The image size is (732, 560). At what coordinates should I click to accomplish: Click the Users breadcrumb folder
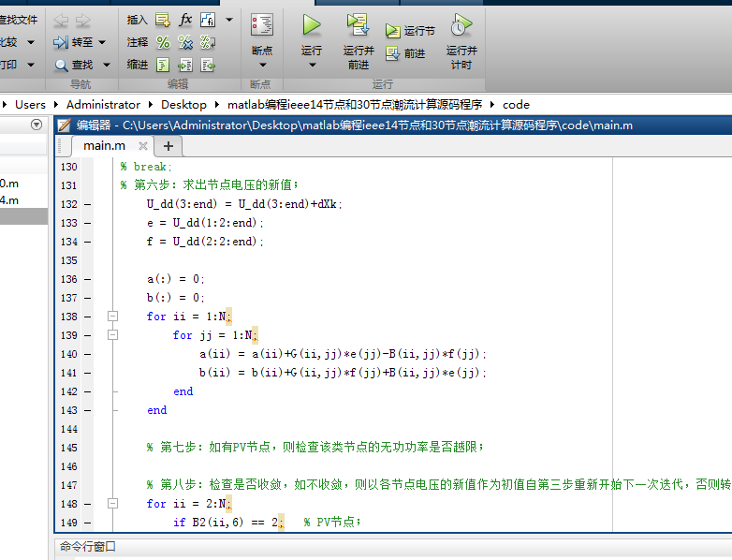click(x=30, y=105)
